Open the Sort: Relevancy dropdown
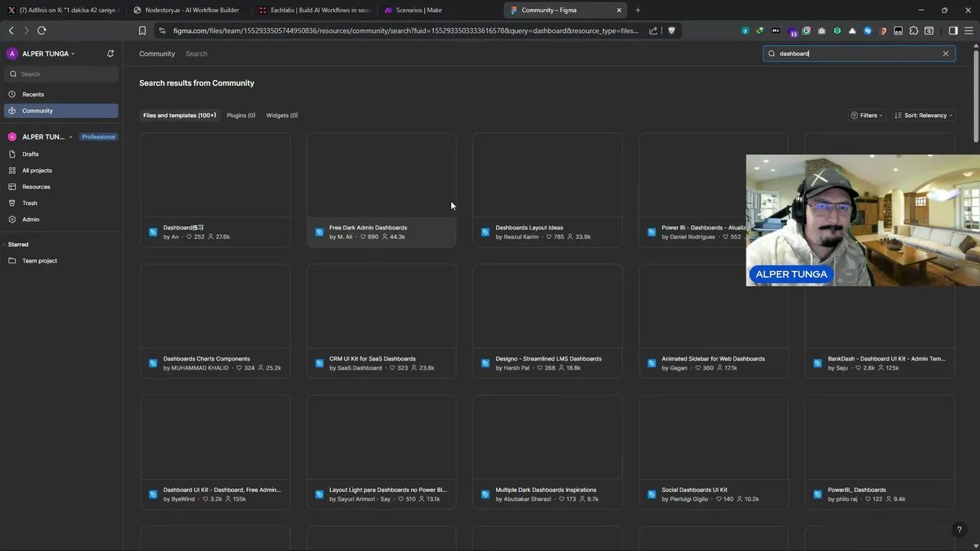 pyautogui.click(x=924, y=116)
